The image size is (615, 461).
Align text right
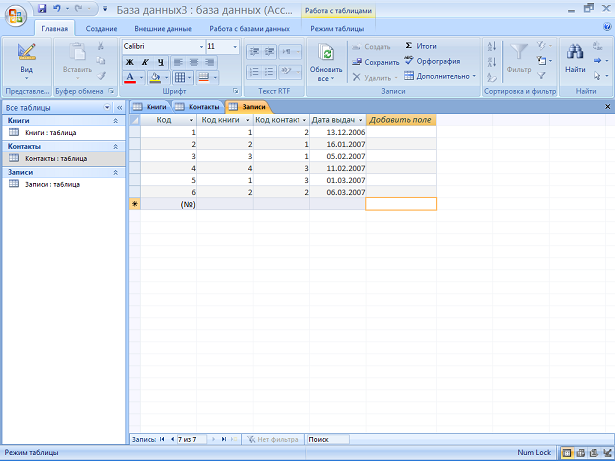[x=209, y=62]
